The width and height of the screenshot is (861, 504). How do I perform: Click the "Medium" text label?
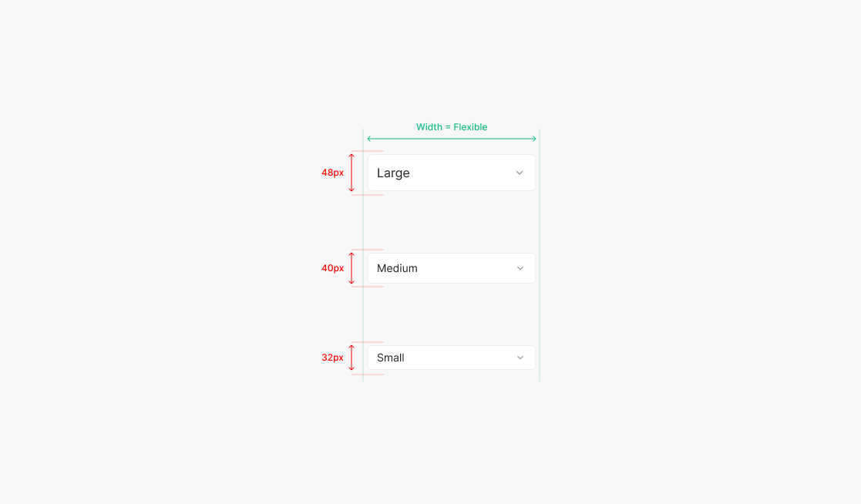[397, 268]
